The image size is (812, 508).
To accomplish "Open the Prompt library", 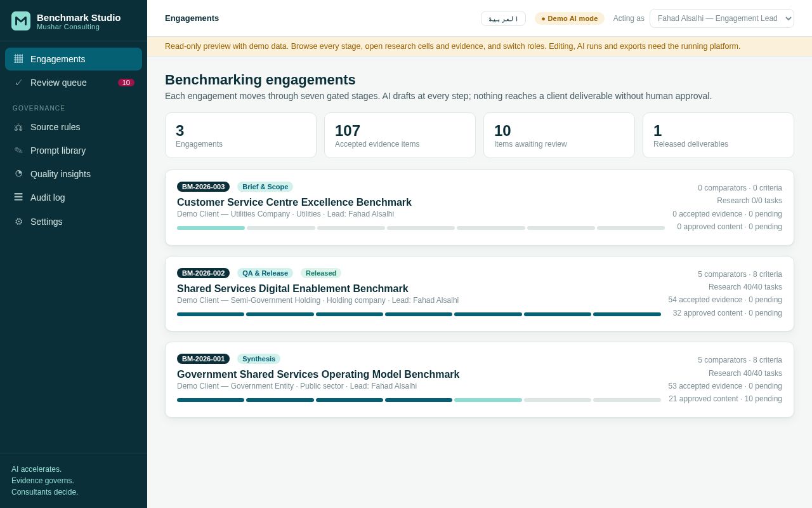I will 74,150.
